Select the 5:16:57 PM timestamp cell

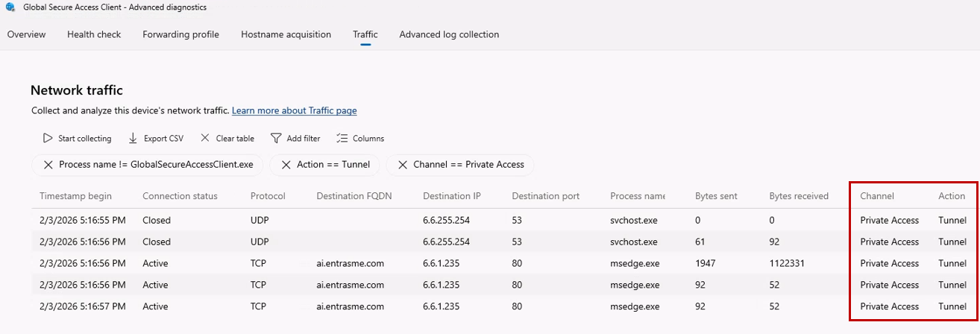point(82,306)
